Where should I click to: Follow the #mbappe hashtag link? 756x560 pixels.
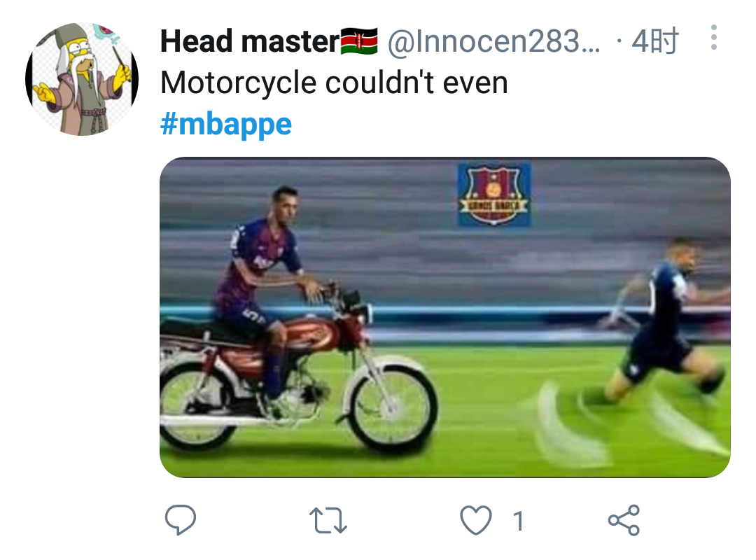225,124
